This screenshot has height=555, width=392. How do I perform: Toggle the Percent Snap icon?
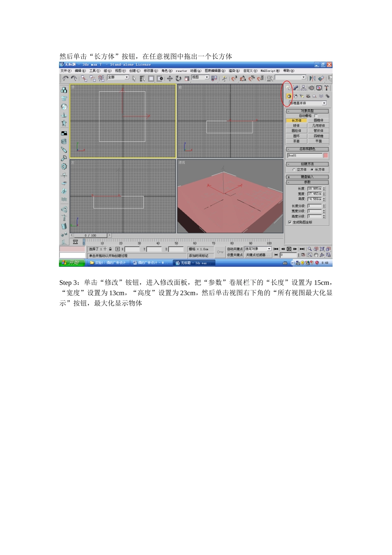[251, 78]
